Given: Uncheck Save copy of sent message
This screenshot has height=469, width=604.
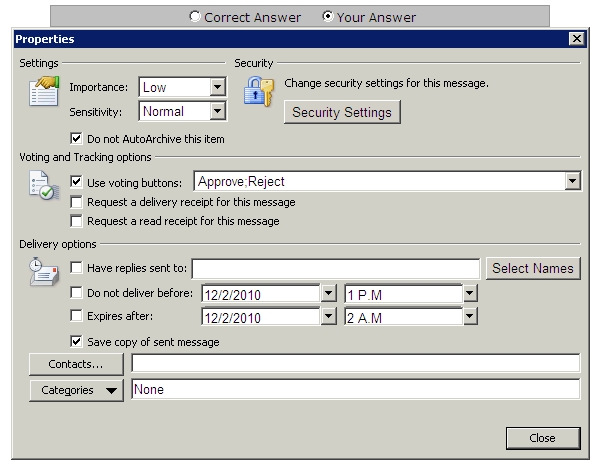Looking at the screenshot, I should [x=76, y=341].
